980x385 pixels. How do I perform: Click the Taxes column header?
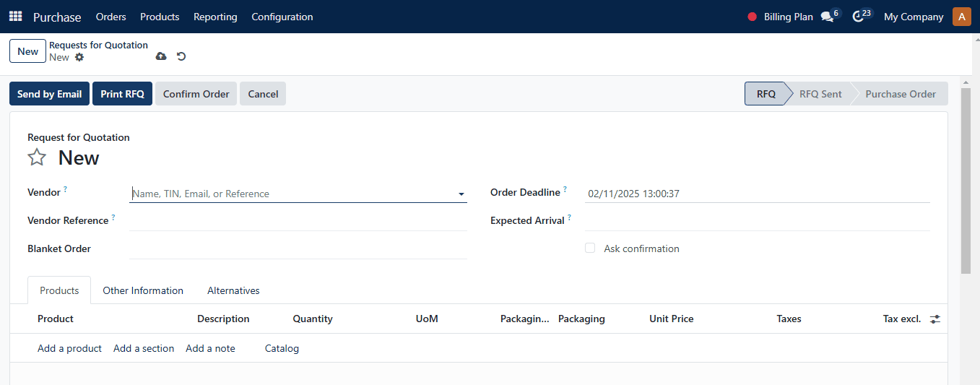pyautogui.click(x=789, y=319)
